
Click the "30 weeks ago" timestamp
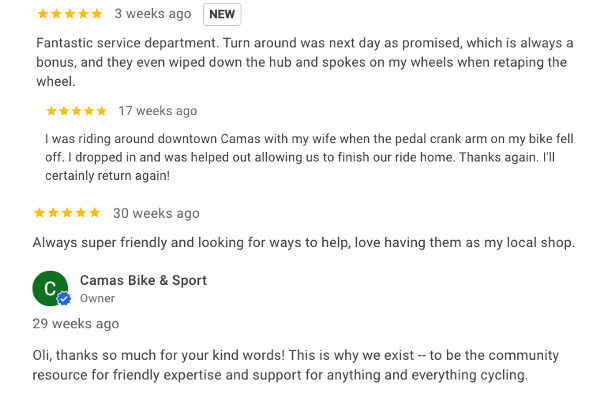pos(156,213)
